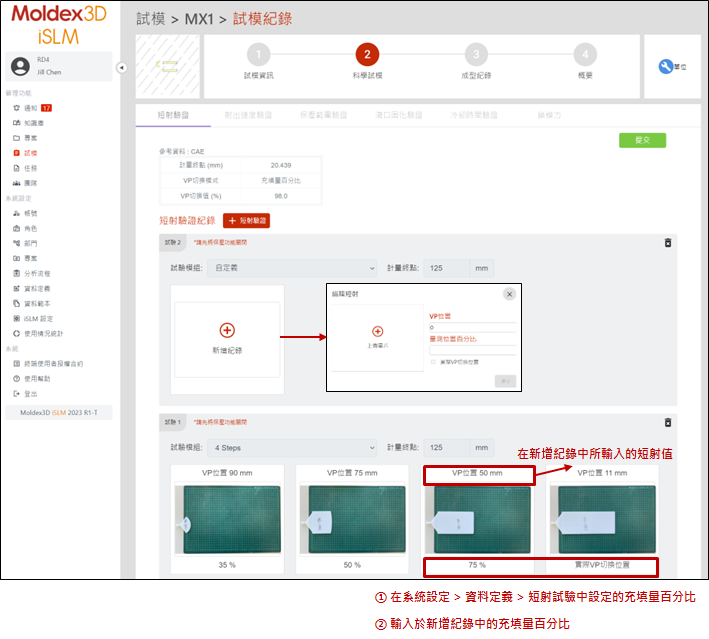Click the MX1 breadcrumb link

coord(199,19)
